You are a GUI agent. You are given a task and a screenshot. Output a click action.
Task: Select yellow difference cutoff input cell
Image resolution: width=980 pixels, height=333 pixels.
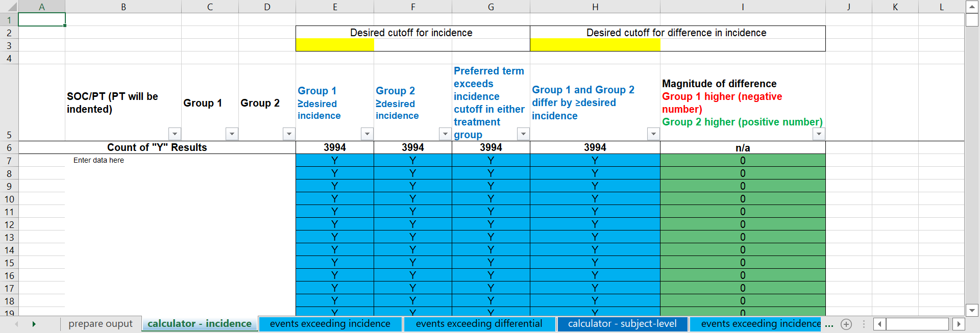[595, 45]
